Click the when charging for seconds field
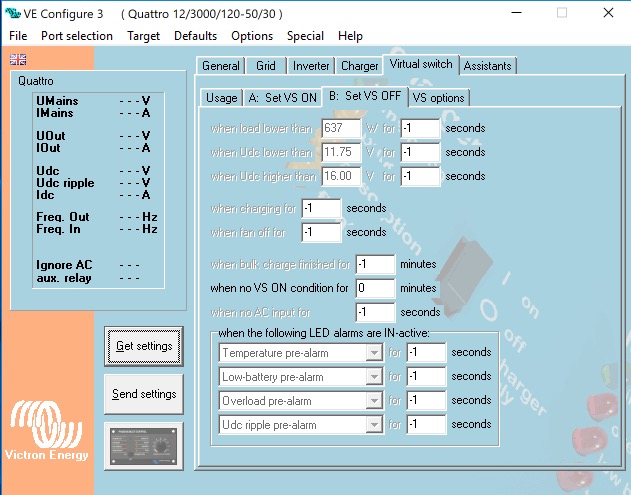This screenshot has height=495, width=631. tap(321, 208)
